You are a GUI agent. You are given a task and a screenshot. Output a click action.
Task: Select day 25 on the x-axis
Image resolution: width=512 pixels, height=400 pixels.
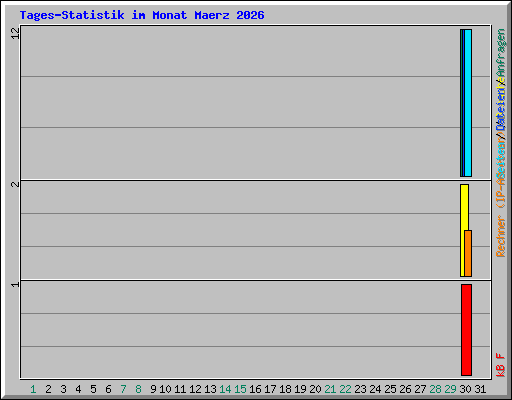[x=390, y=389]
